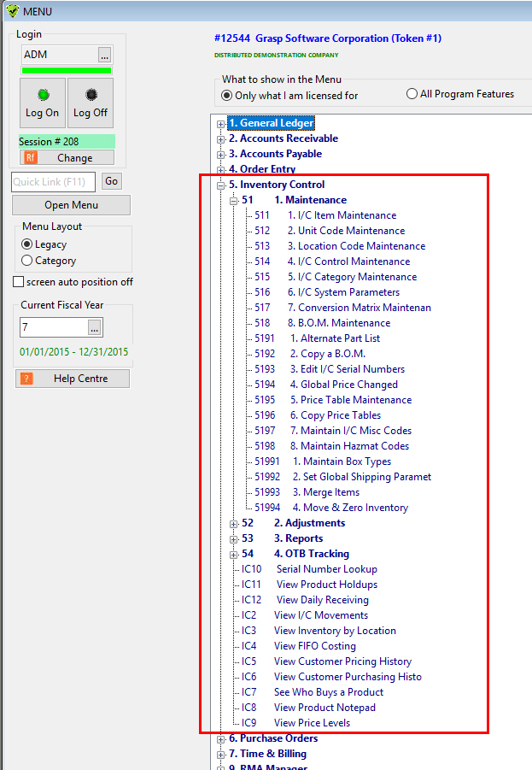Open 51991 Maintain Box Types
The width and height of the screenshot is (532, 770).
(x=323, y=461)
